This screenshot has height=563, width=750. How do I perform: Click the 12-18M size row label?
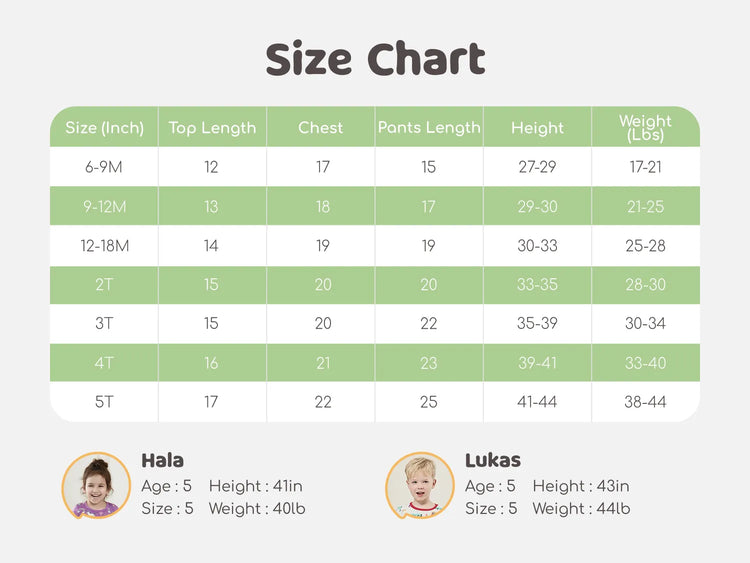click(104, 245)
